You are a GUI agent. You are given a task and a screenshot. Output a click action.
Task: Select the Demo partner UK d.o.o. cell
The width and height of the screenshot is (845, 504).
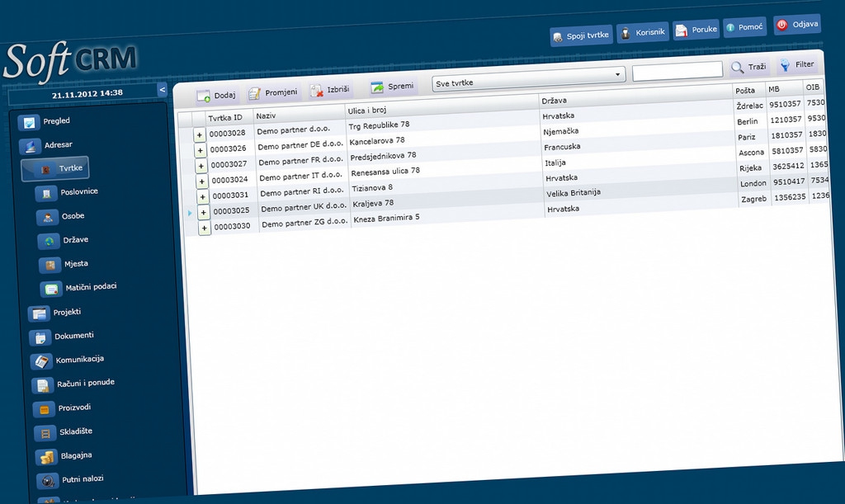pos(304,207)
